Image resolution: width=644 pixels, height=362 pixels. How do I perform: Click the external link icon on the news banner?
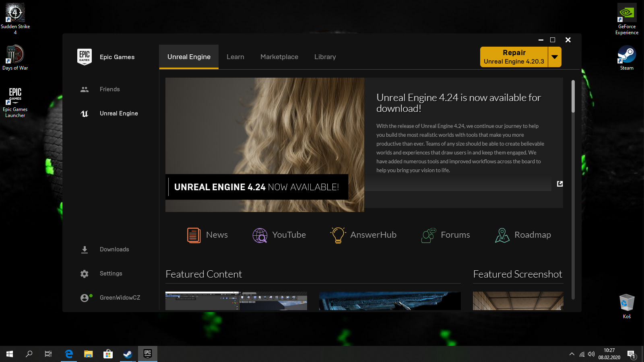(560, 184)
